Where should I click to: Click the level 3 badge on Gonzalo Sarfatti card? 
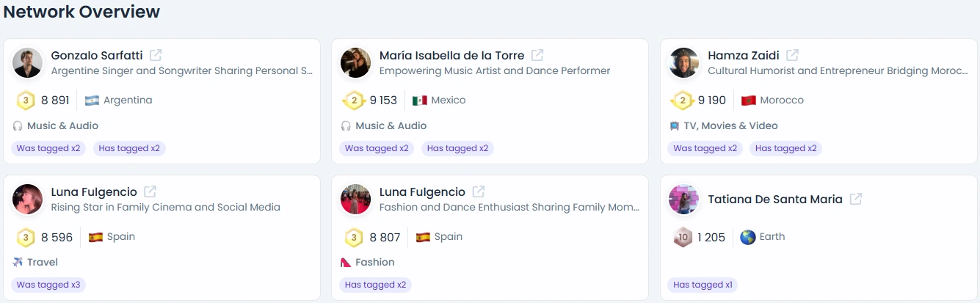26,101
